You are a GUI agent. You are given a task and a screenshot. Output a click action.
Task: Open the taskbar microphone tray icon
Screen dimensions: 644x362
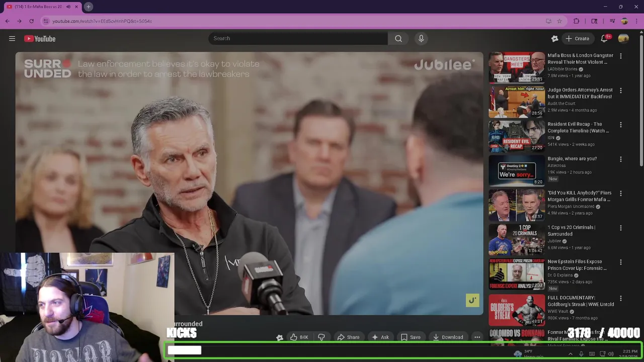coord(581,354)
